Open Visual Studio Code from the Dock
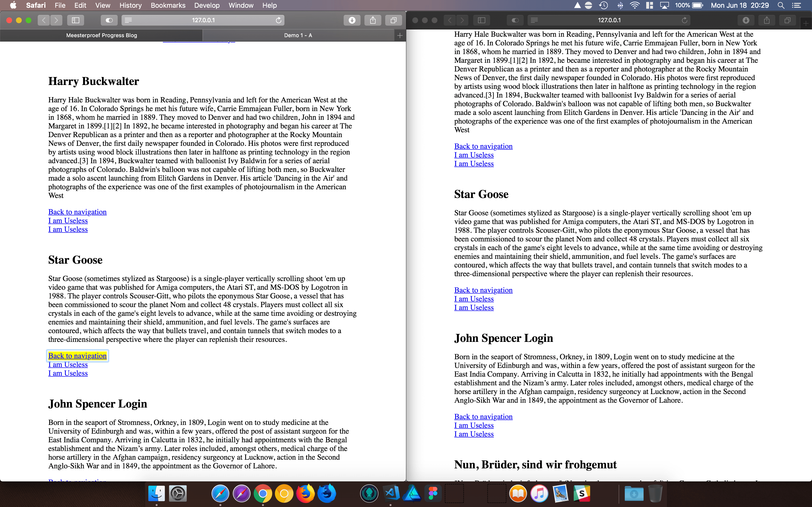The height and width of the screenshot is (507, 812). click(391, 493)
